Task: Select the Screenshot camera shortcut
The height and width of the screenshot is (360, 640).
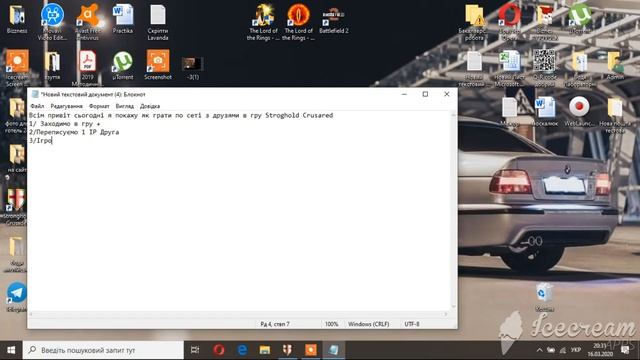Action: [x=158, y=64]
